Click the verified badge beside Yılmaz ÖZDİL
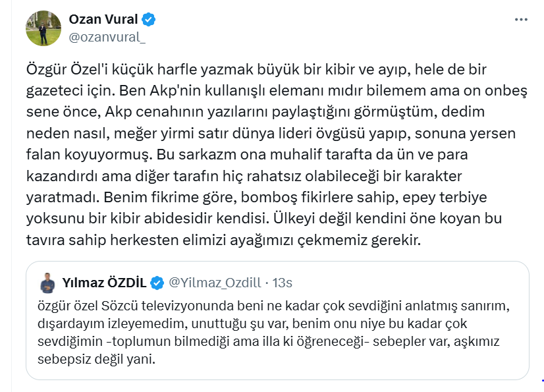Screen dimensions: 544x392 click(157, 283)
